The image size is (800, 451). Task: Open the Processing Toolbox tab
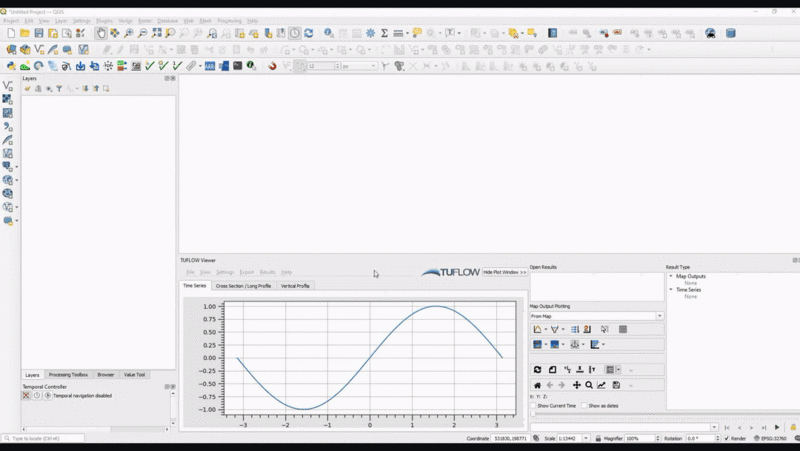click(x=68, y=375)
